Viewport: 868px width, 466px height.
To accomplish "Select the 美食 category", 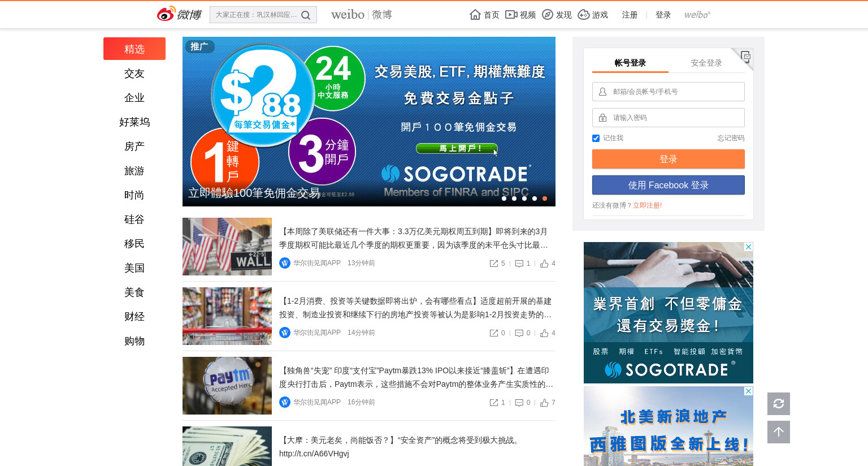I will point(134,292).
